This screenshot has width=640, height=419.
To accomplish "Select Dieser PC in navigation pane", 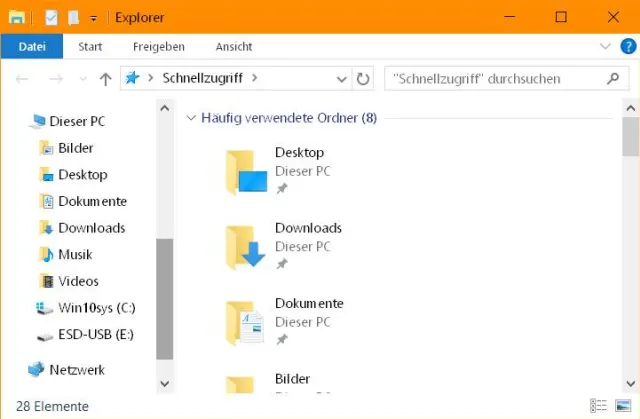I will (76, 121).
